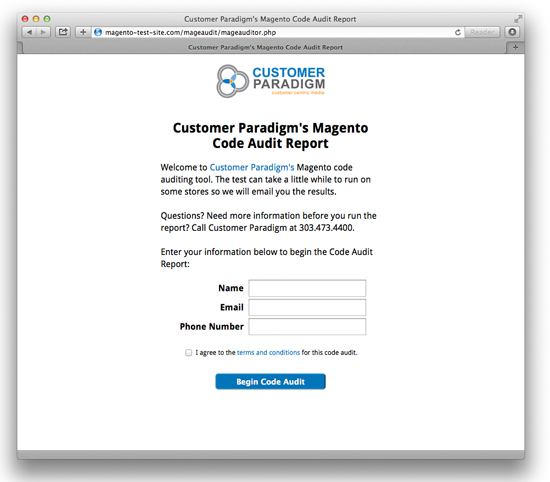Click the Reader button in address bar
The width and height of the screenshot is (550, 482).
pyautogui.click(x=482, y=32)
